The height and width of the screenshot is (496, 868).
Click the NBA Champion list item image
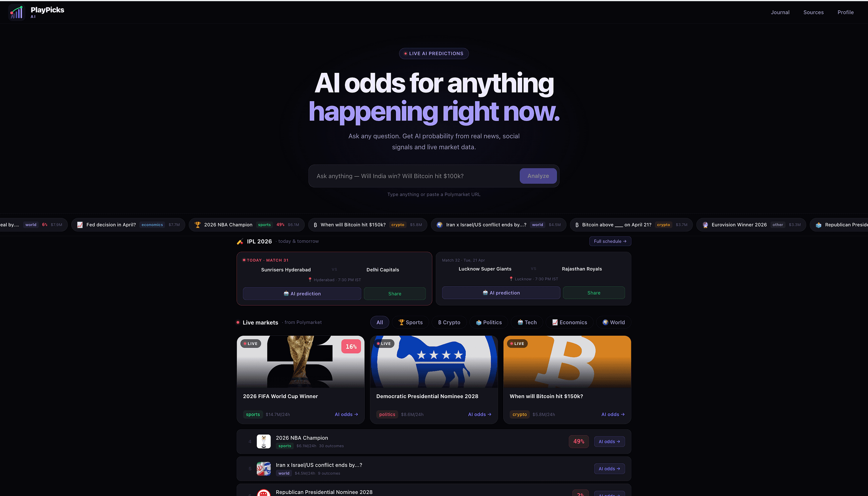point(263,442)
